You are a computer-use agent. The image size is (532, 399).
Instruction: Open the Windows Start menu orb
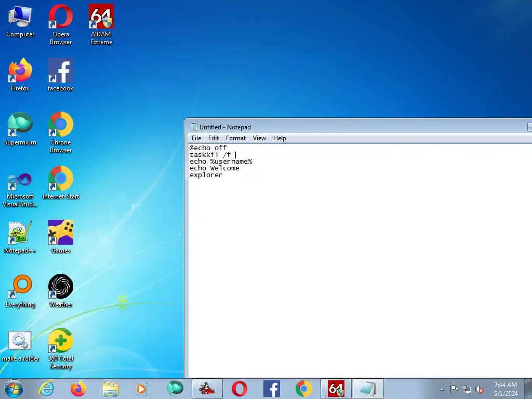pos(14,389)
